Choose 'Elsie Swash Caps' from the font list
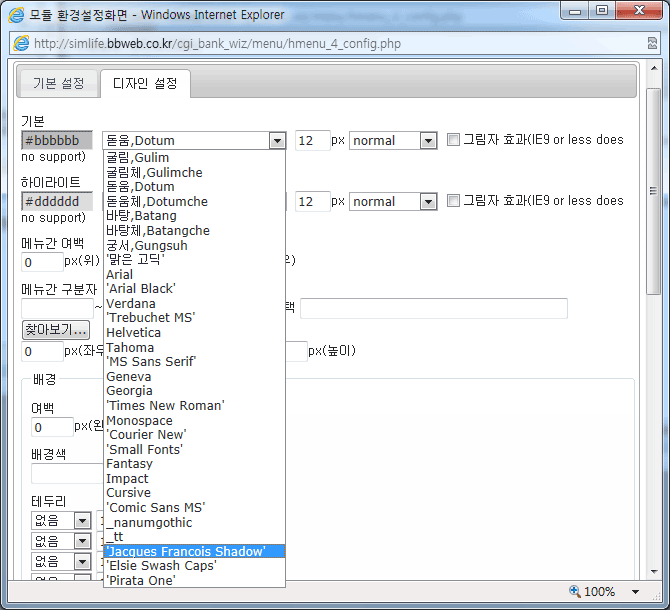Image resolution: width=670 pixels, height=610 pixels. 194,566
